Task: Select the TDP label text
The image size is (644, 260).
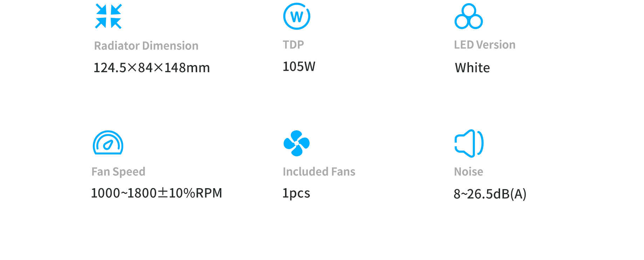Action: (x=293, y=45)
